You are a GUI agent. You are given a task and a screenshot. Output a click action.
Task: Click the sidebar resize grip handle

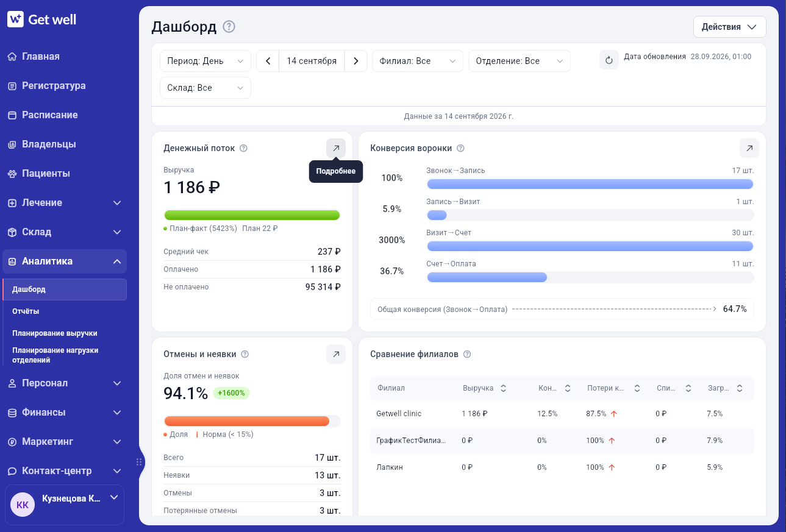tap(139, 462)
